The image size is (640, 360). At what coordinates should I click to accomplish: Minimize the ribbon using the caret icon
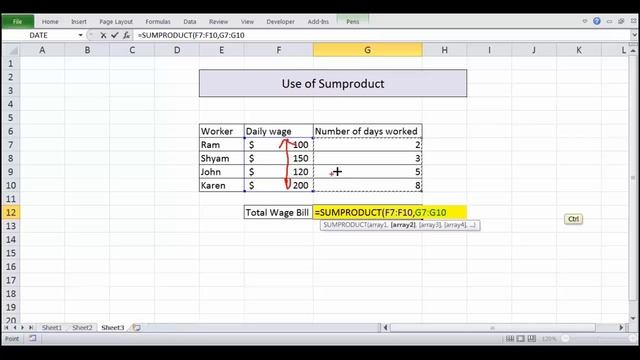[x=584, y=21]
